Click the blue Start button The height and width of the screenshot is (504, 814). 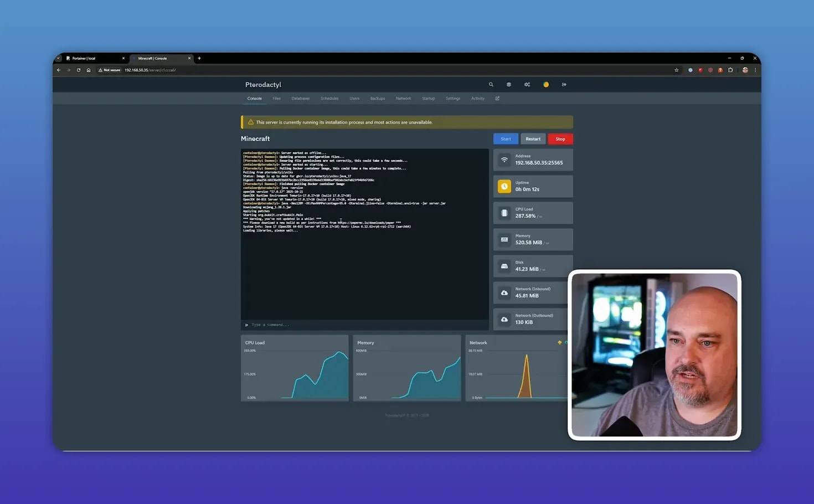(506, 139)
